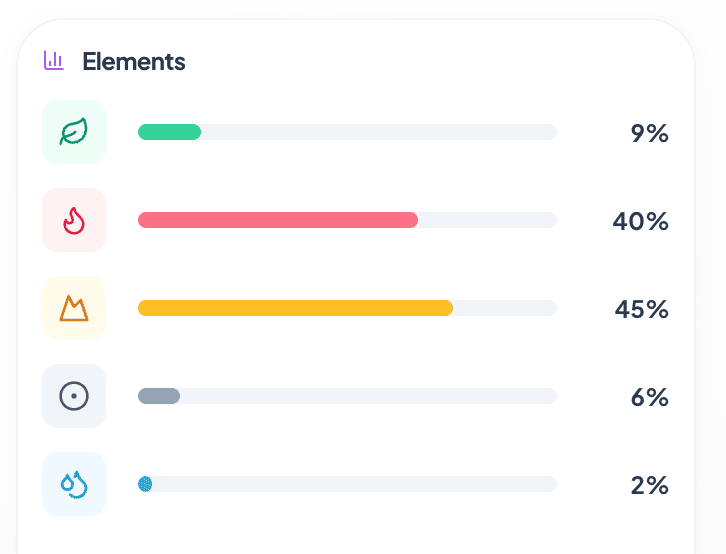Image resolution: width=726 pixels, height=554 pixels.
Task: Click the purple bar chart icon beside Elements
Action: coord(54,61)
